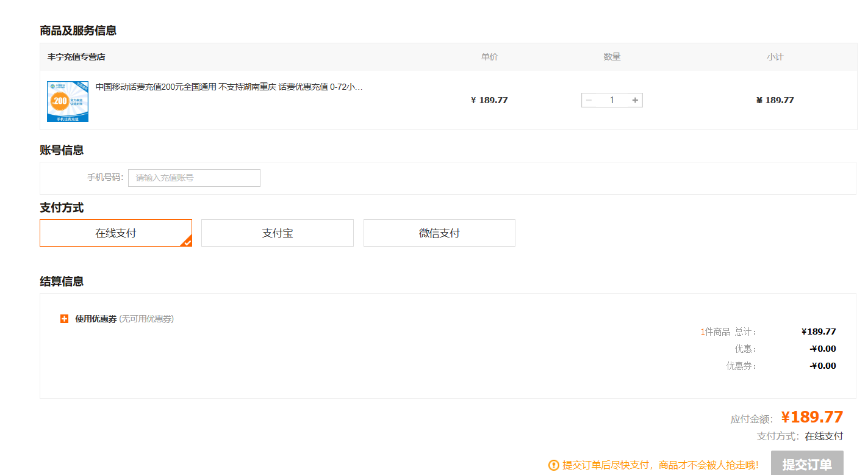Click the quantity field showing 1
Image resolution: width=868 pixels, height=475 pixels.
[612, 100]
